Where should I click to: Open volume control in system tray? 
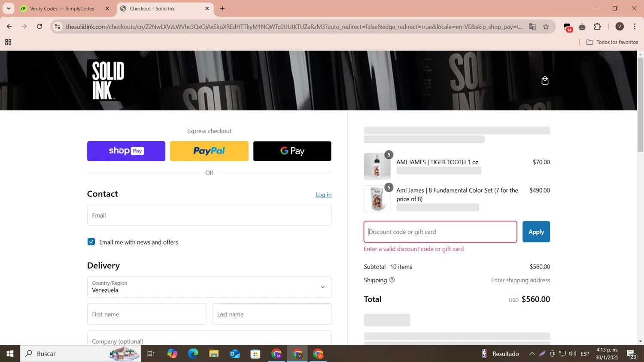[572, 354]
